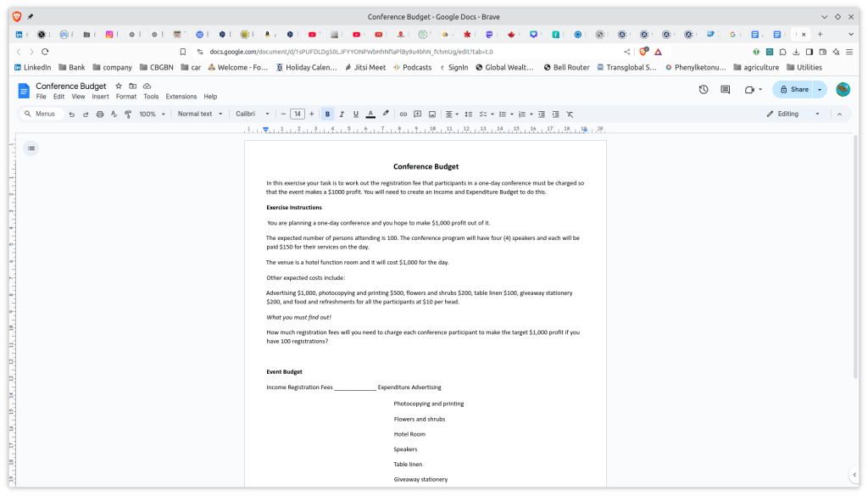
Task: Open the comments panel icon
Action: pyautogui.click(x=725, y=89)
